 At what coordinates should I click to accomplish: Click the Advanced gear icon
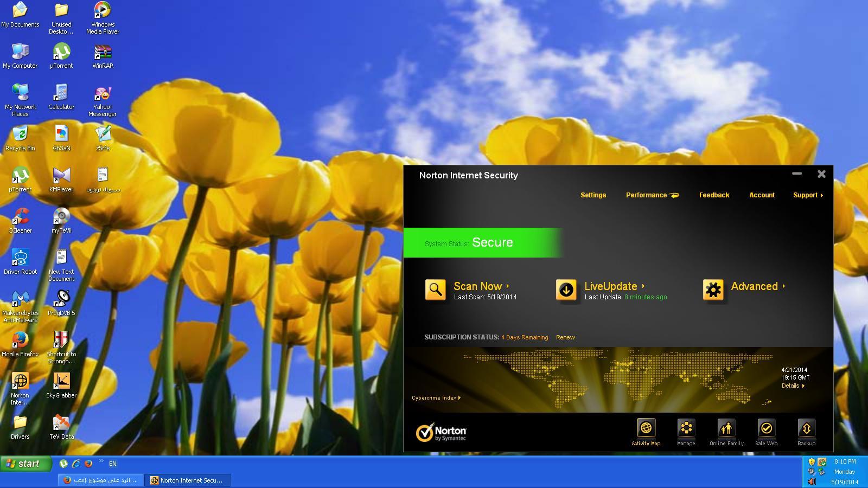[x=713, y=290]
